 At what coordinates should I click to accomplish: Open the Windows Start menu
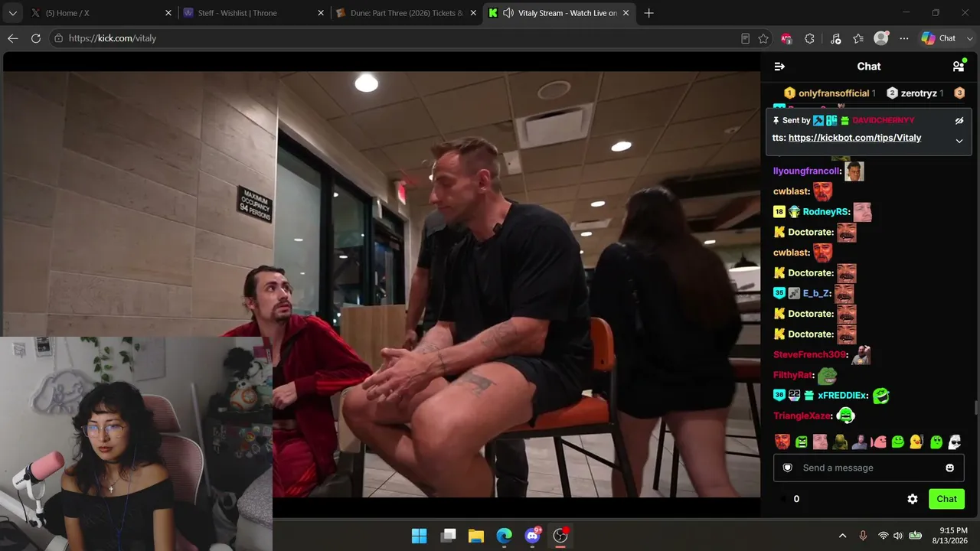tap(419, 536)
